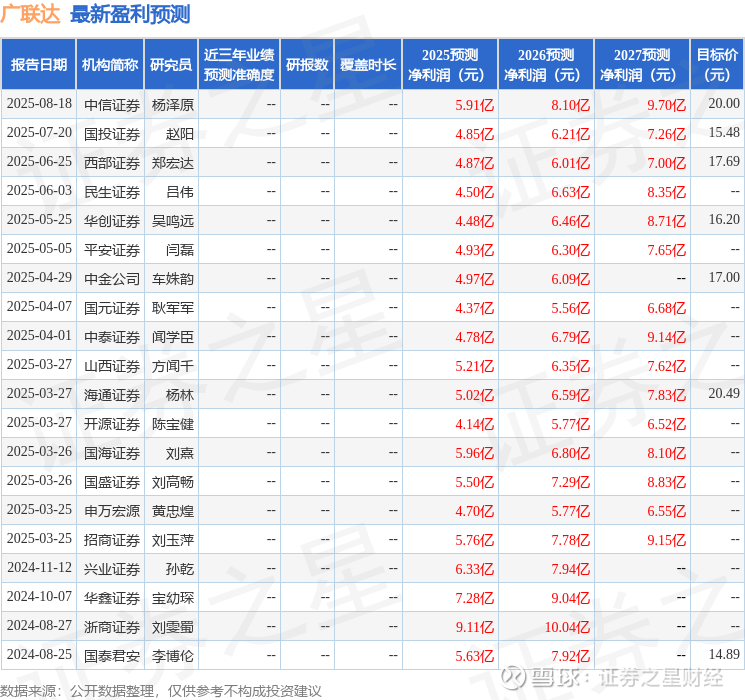Select institution 华创证券
Image resolution: width=745 pixels, height=700 pixels.
click(x=112, y=221)
